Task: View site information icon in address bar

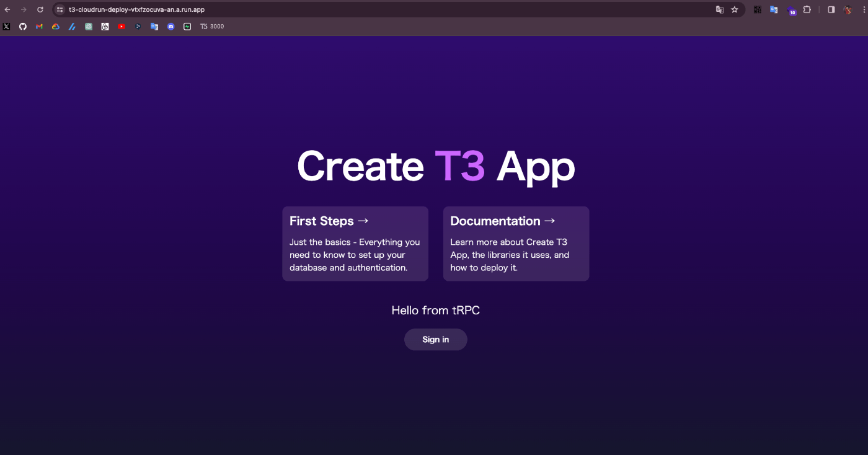Action: 60,10
